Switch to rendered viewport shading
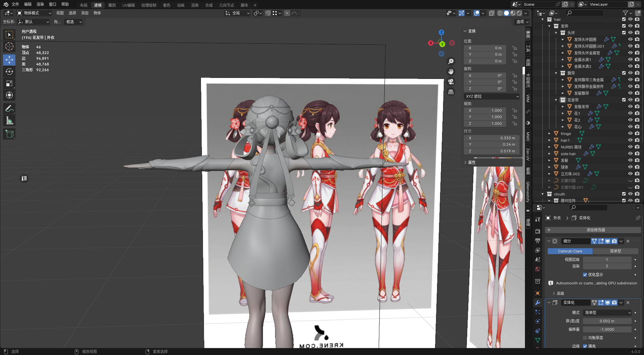This screenshot has height=355, width=644. point(519,13)
